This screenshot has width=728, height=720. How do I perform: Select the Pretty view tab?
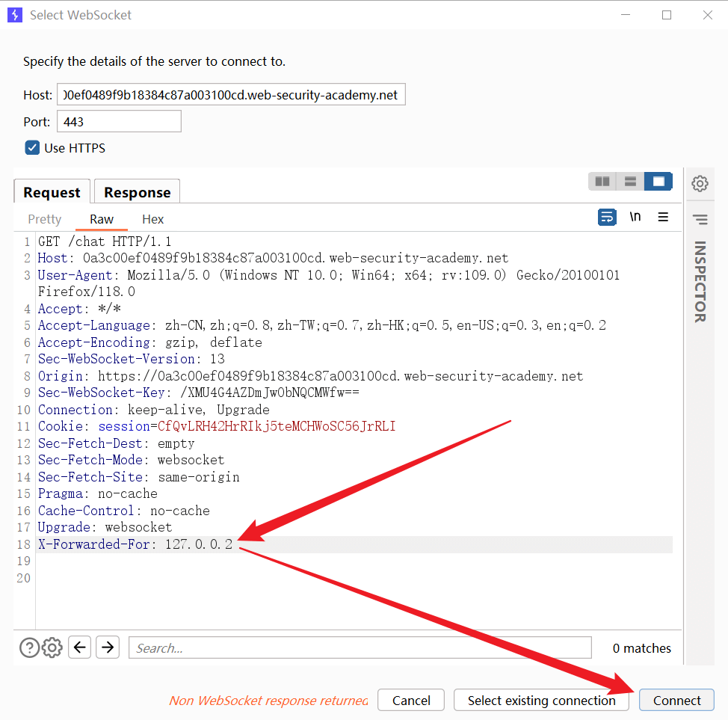point(45,219)
